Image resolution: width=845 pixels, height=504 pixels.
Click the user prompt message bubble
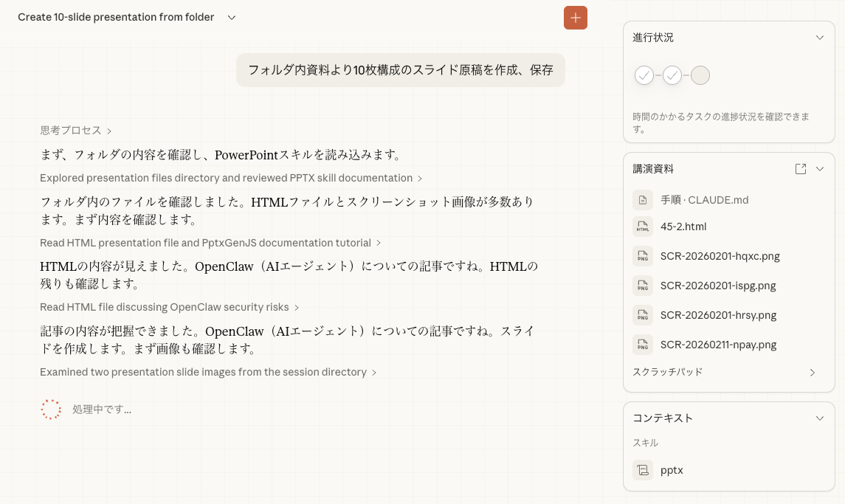400,70
